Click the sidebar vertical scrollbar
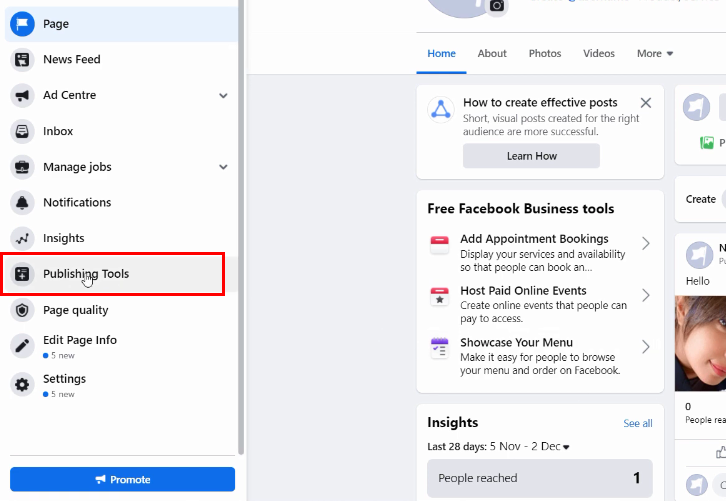The image size is (726, 501). (x=241, y=227)
